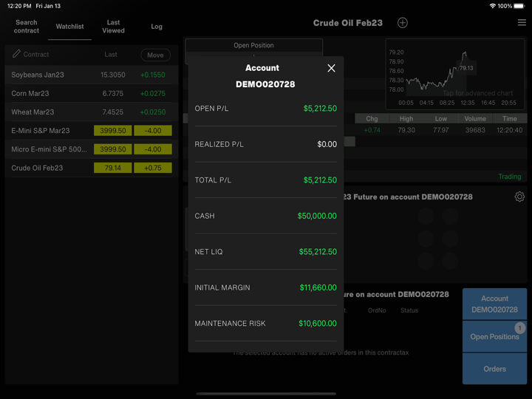This screenshot has width=532, height=399.
Task: Tap the plus icon beside Crude Oil Feb23
Action: 403,23
